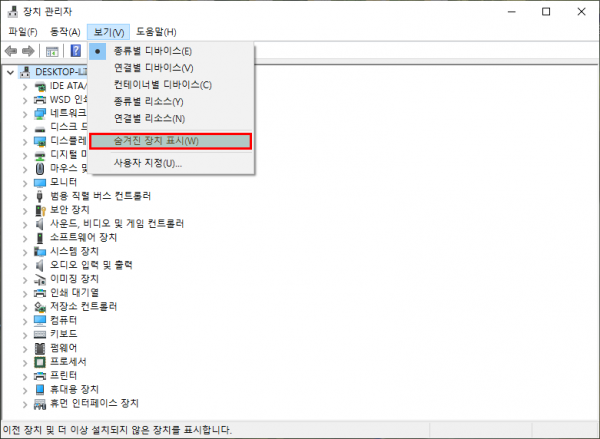
Task: Click the properties pane toolbar icon
Action: pyautogui.click(x=52, y=51)
